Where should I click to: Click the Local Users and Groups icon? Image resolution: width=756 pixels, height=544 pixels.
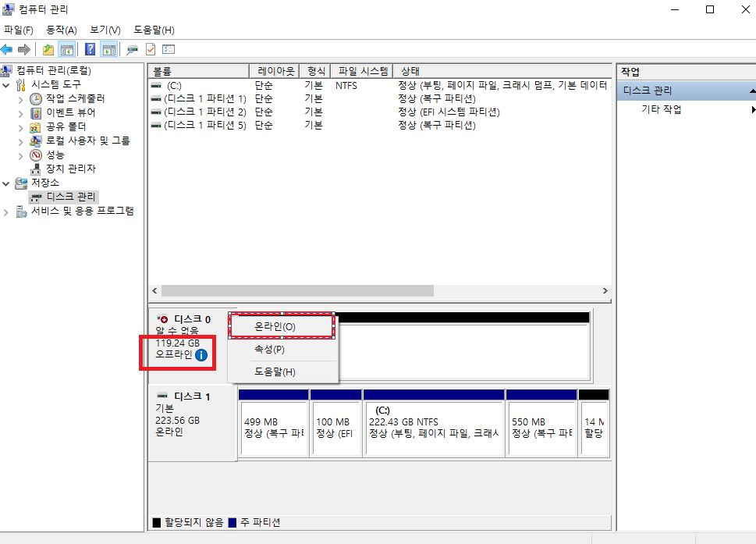tap(35, 140)
